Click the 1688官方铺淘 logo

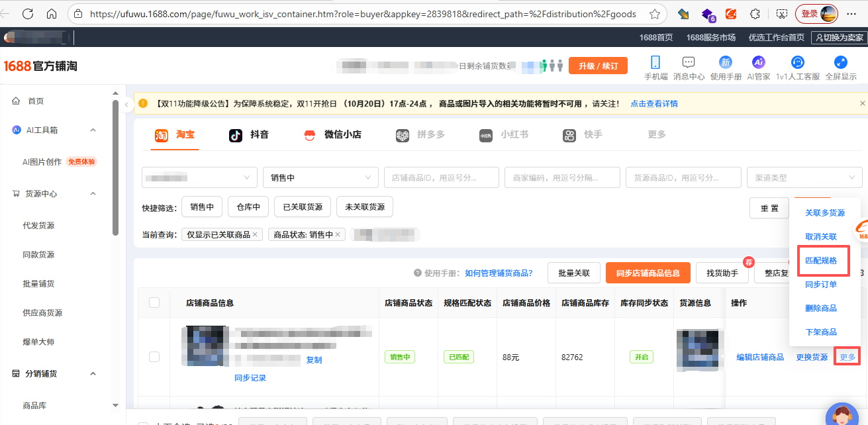40,66
